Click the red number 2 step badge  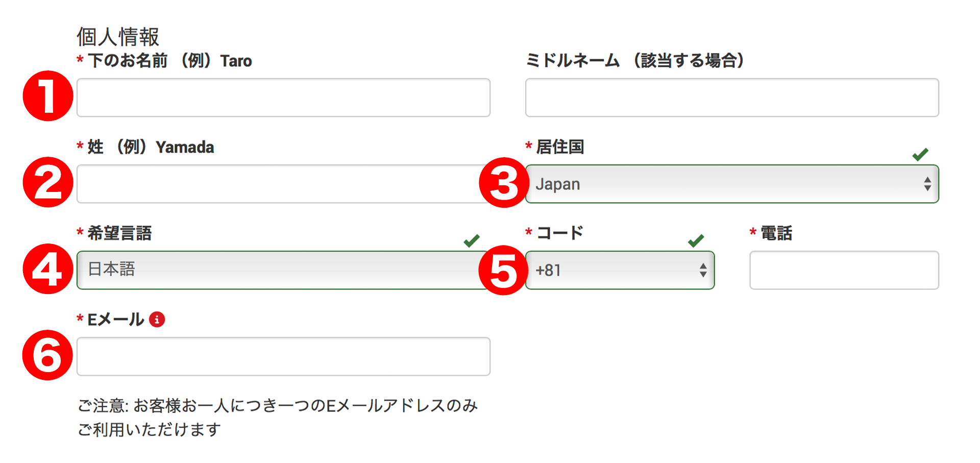pyautogui.click(x=48, y=182)
